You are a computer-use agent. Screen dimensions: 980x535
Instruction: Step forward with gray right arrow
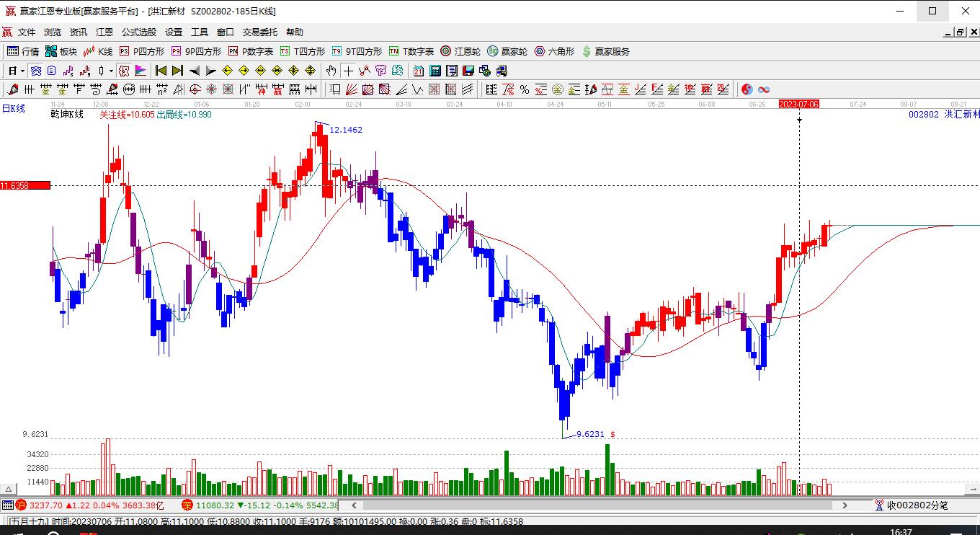coord(210,71)
